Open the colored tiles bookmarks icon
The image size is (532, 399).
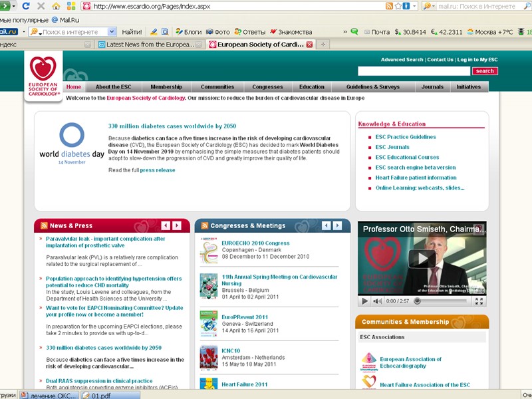[x=71, y=6]
